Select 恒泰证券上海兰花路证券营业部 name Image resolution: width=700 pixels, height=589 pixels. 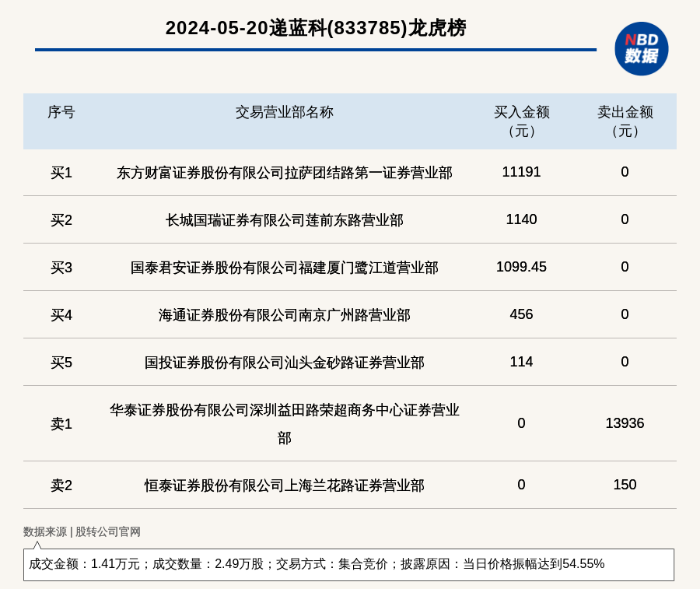point(285,485)
